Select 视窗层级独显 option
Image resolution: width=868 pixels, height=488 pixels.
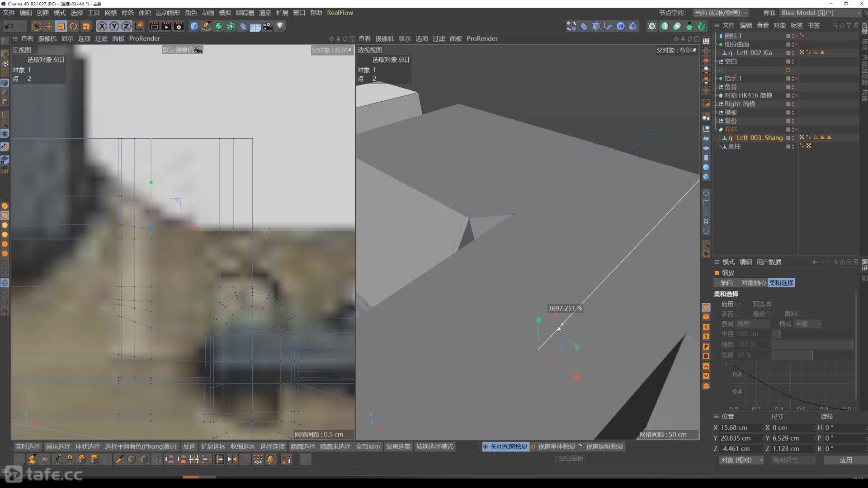click(601, 446)
